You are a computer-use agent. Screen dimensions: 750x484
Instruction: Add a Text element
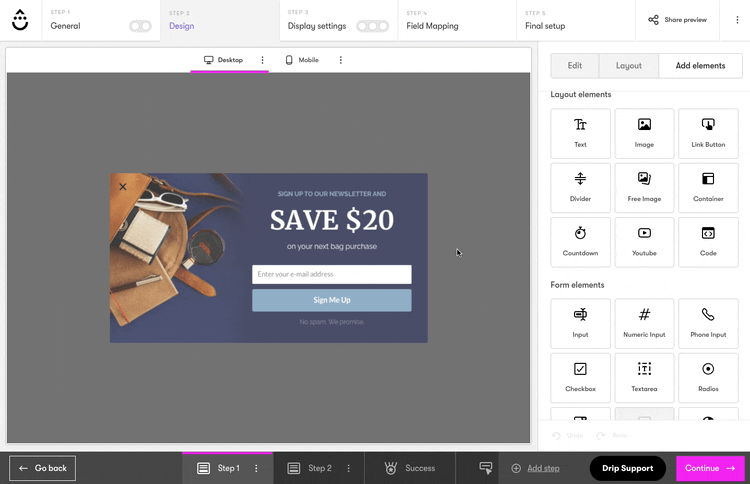tap(580, 133)
